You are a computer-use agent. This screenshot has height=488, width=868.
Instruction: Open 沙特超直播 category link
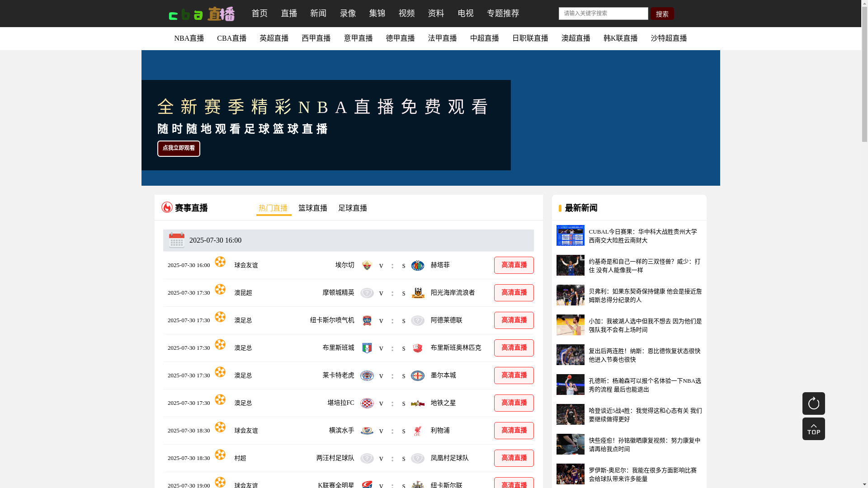(669, 38)
